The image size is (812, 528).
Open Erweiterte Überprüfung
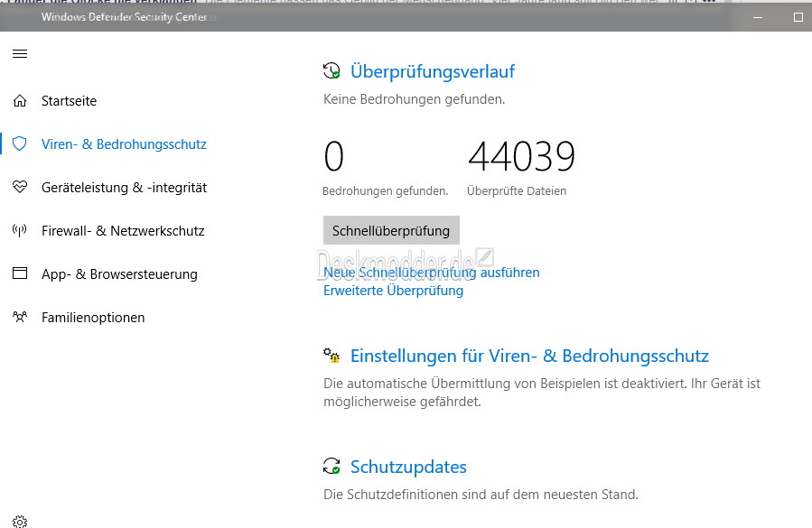(393, 291)
